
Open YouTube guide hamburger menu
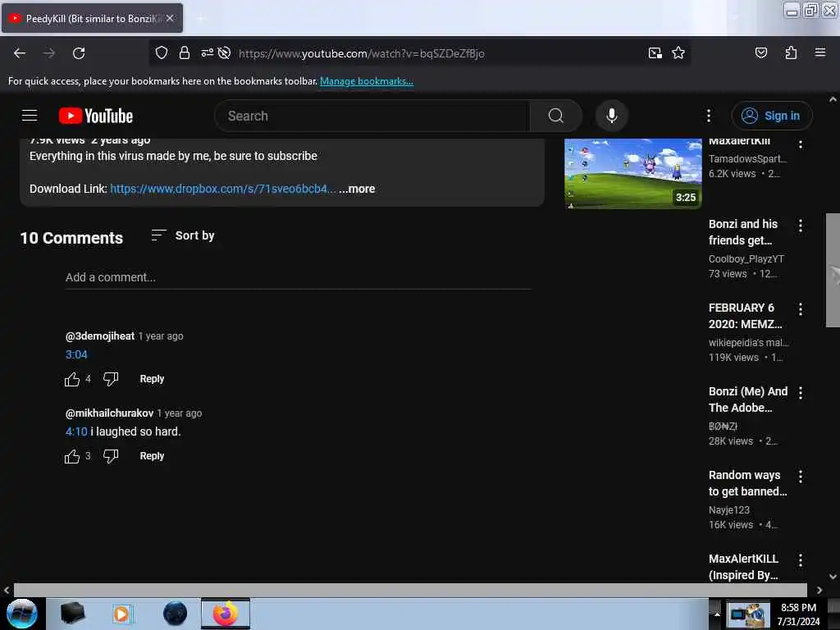[30, 116]
